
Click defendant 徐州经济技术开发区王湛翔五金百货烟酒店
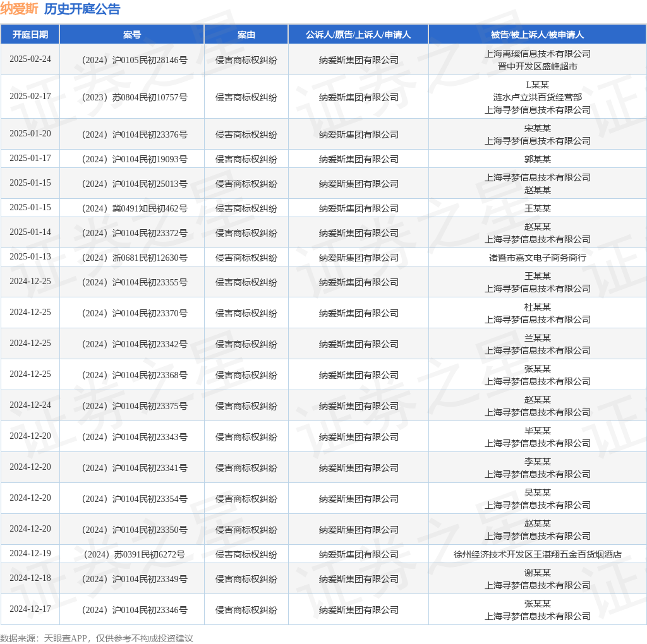[x=538, y=554]
